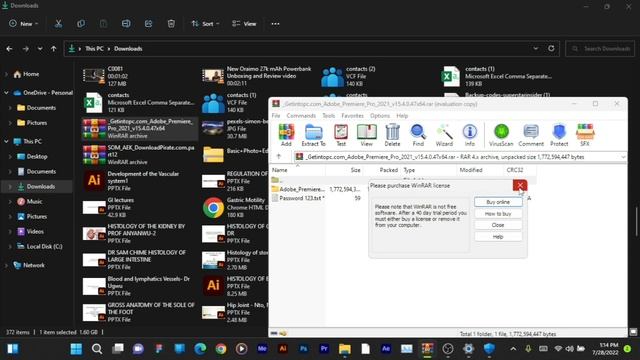Screen dimensions: 640x360
Task: Click the Rename icon in File Explorer
Action: (x=126, y=24)
